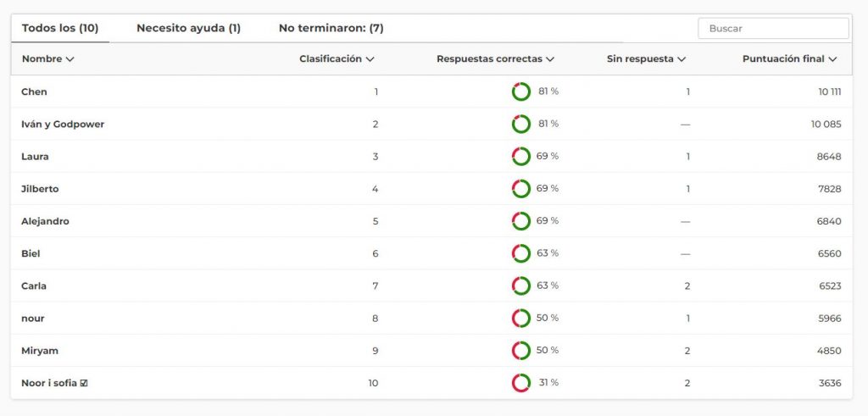
Task: Sort by Nombre column chevron
Action: [x=70, y=59]
